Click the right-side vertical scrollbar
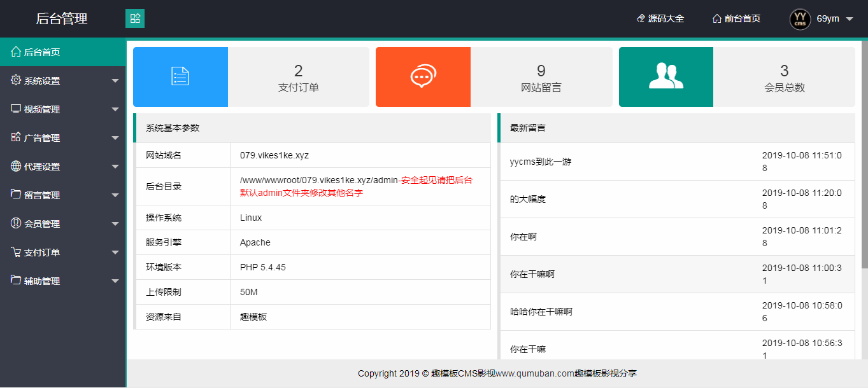 [x=864, y=153]
